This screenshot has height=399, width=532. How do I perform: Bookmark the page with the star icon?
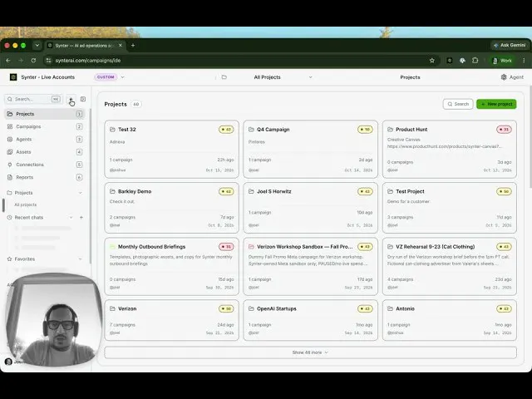point(432,61)
